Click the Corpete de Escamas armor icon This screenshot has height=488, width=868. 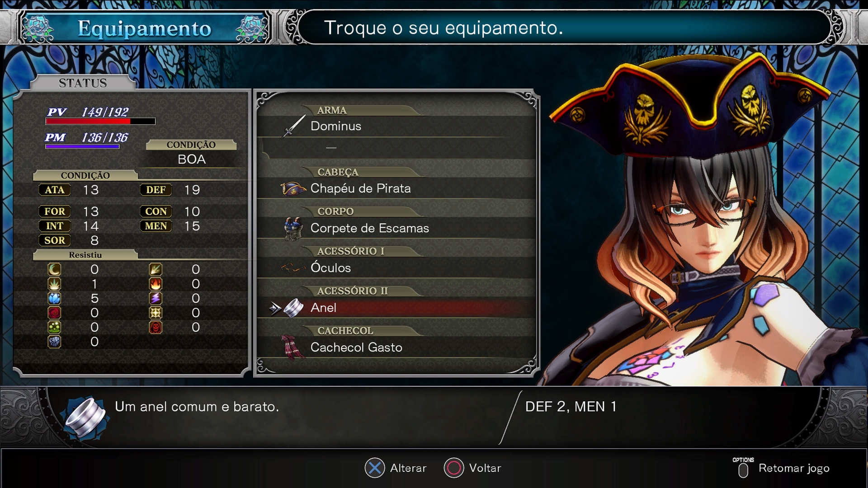pos(293,228)
